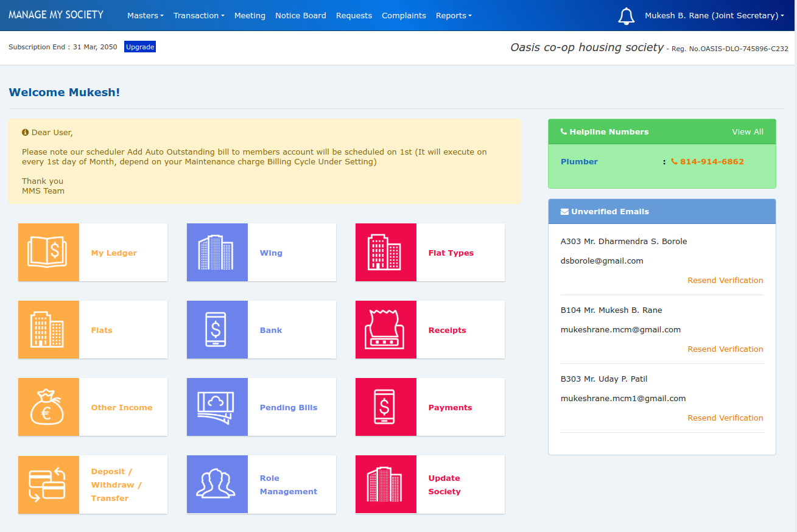Click the Payments phone-dollar icon
This screenshot has width=797, height=532.
pos(386,407)
